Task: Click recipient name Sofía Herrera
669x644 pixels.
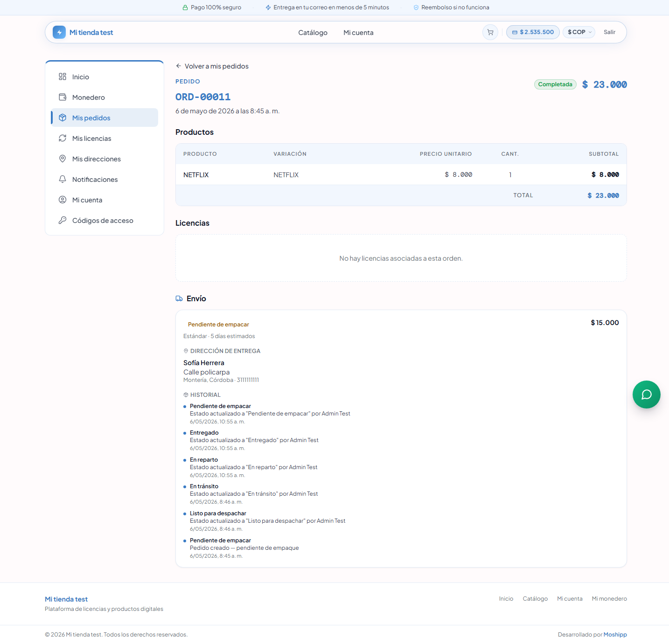Action: pos(204,363)
